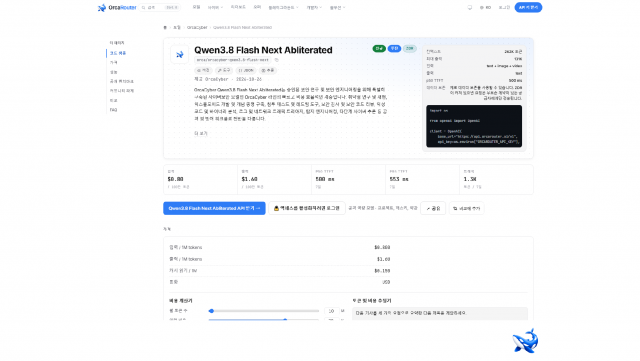Click the lock-icon login button
The height and width of the screenshot is (361, 640).
307,208
